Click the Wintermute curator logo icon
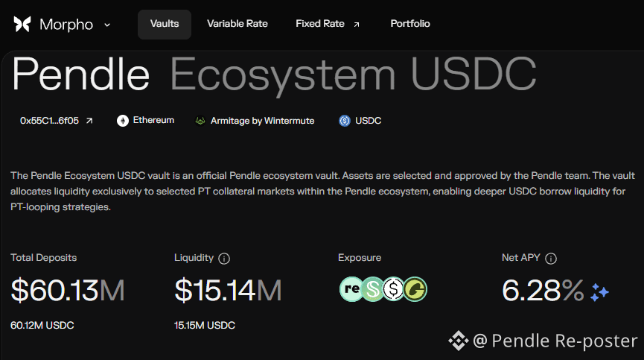This screenshot has height=360, width=644. pyautogui.click(x=200, y=121)
